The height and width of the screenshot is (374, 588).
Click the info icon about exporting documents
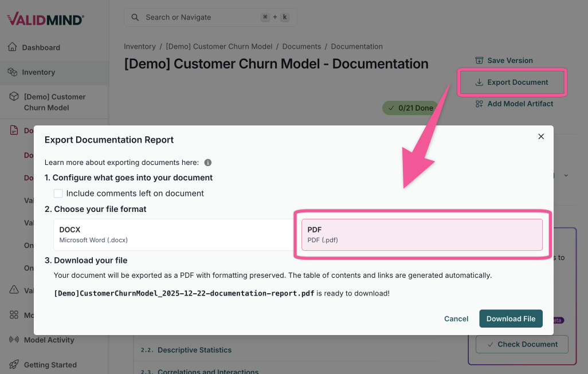tap(207, 163)
